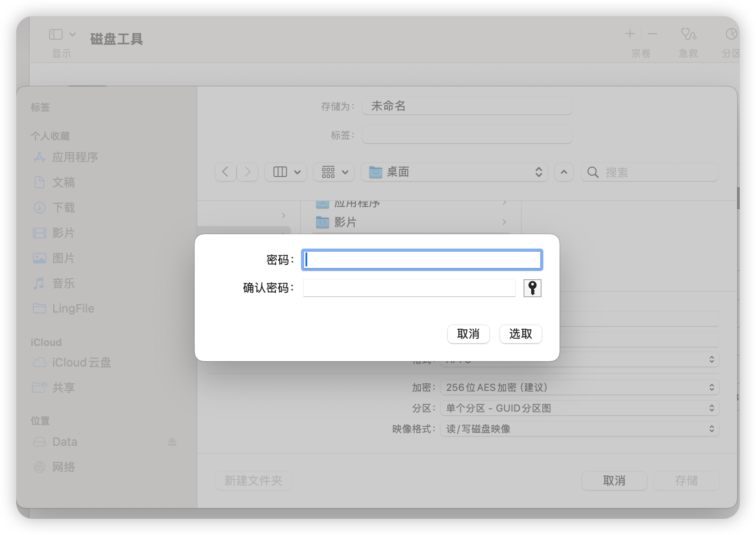Open the 映像格式 image format dropdown
The image size is (756, 535).
pos(579,429)
